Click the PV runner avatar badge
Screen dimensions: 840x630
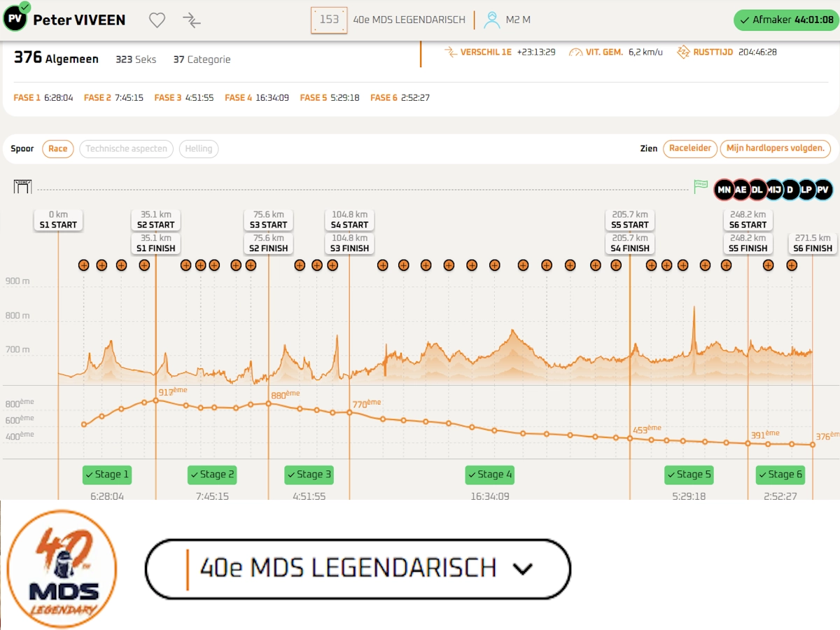(x=824, y=189)
